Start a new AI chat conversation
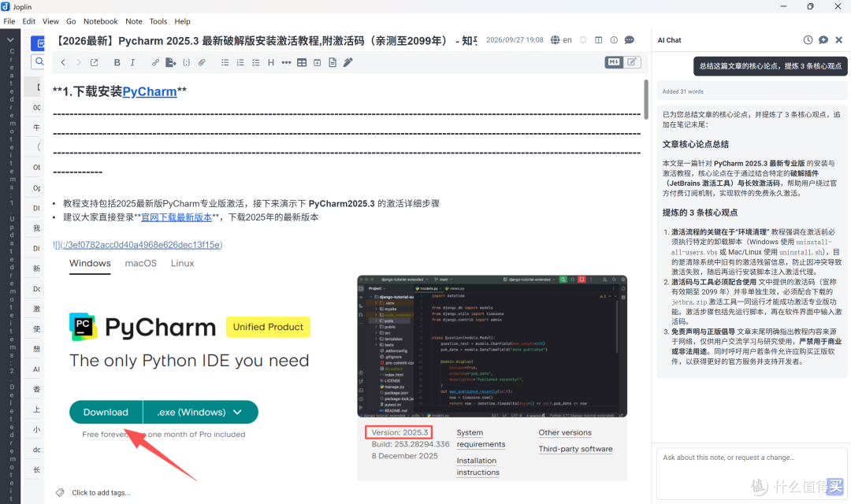 tap(823, 40)
